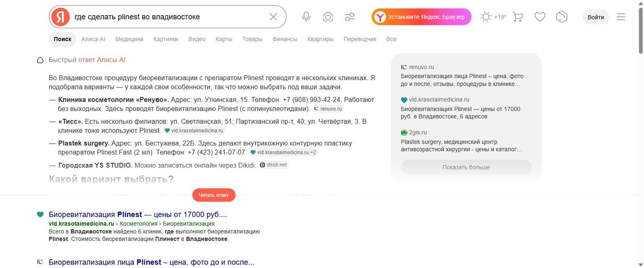
Task: Install Yandex Browser via the orange banner
Action: [421, 17]
